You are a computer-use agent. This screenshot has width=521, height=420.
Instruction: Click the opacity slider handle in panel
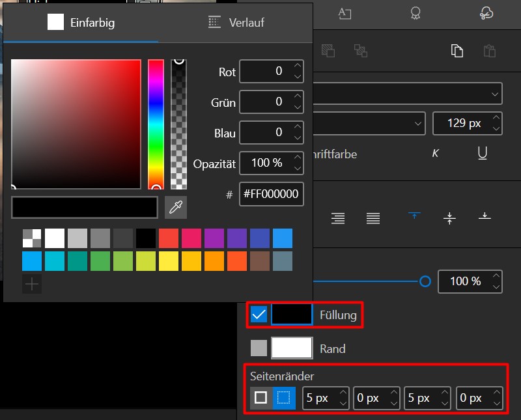tap(425, 281)
